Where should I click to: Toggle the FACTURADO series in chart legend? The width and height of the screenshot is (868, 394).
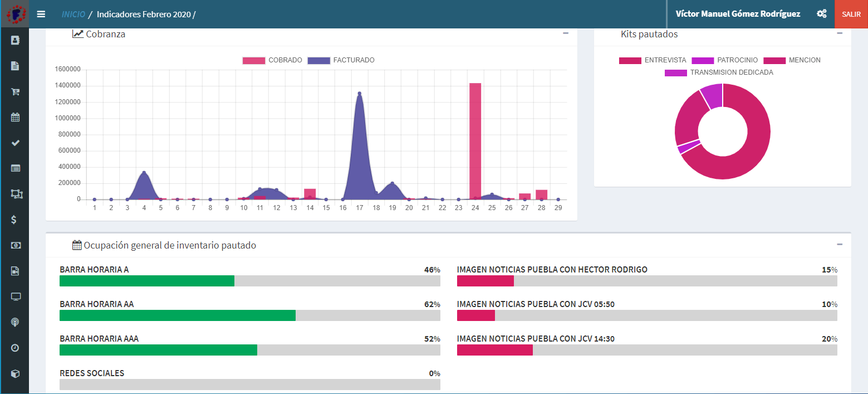pos(341,60)
